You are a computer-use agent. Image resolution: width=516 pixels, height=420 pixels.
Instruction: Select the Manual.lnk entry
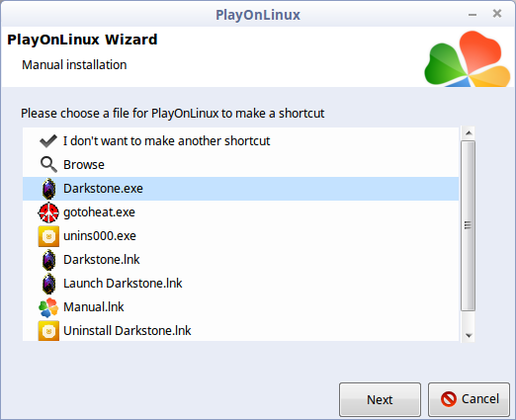94,307
